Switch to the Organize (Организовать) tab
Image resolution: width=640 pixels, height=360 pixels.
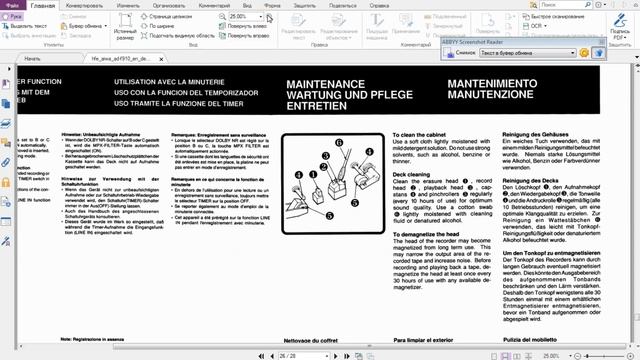click(169, 6)
